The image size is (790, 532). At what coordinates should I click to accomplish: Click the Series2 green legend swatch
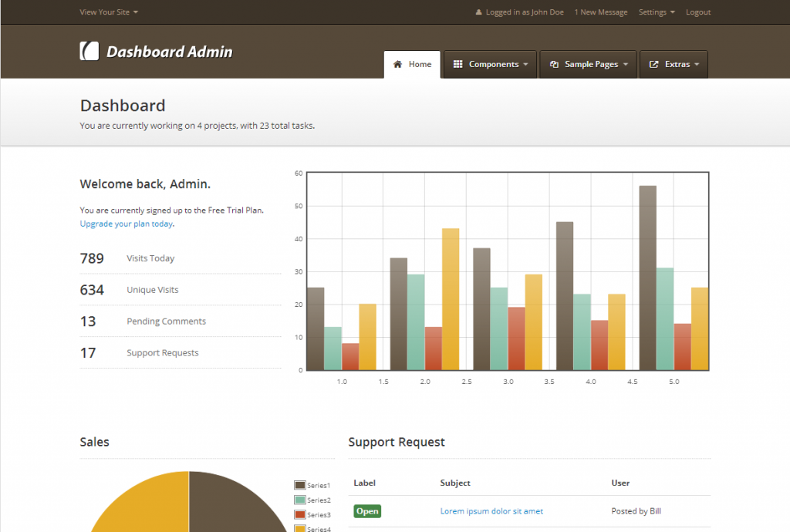(x=299, y=500)
